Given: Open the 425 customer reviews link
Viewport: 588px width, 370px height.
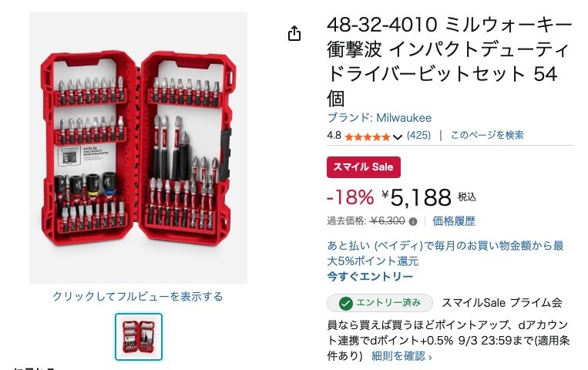Looking at the screenshot, I should click(x=418, y=135).
